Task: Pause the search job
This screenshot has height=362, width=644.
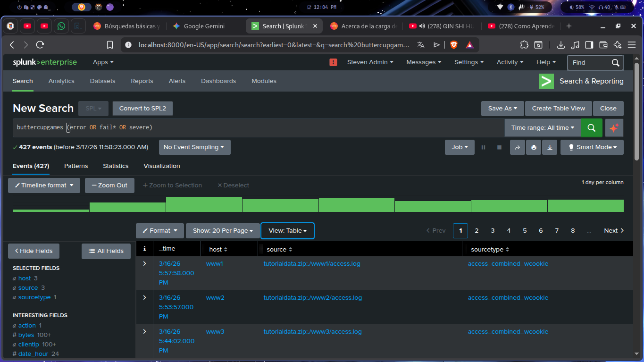Action: tap(483, 147)
